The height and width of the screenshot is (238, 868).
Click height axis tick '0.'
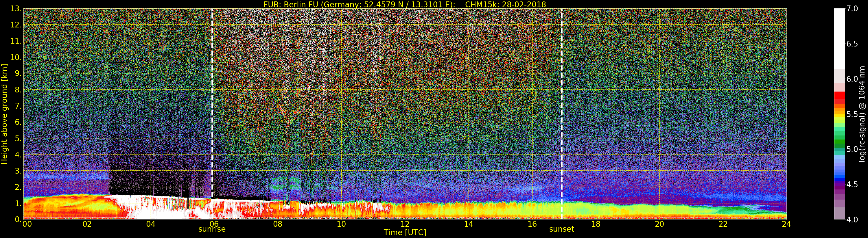pyautogui.click(x=18, y=219)
